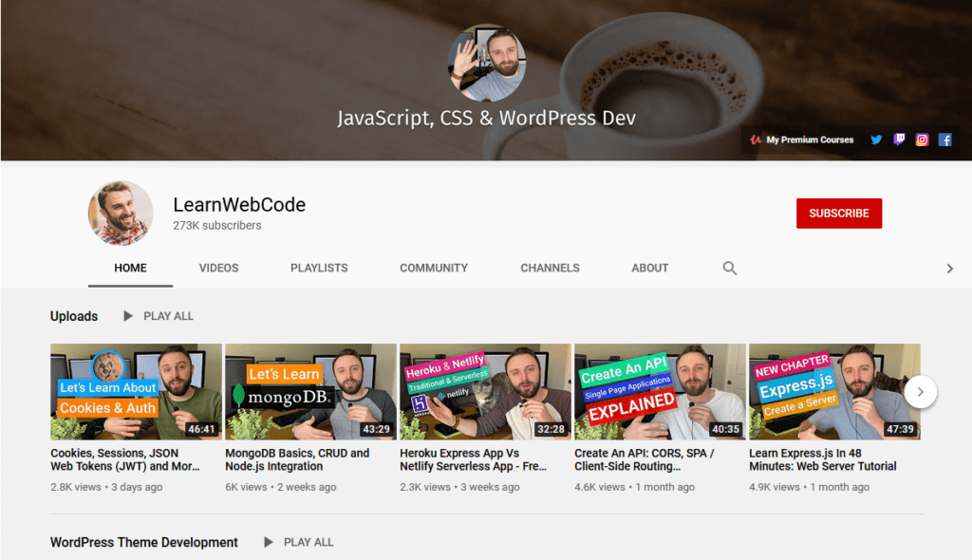The image size is (972, 560).
Task: Click the WordPress Theme Development play icon
Action: [x=268, y=542]
